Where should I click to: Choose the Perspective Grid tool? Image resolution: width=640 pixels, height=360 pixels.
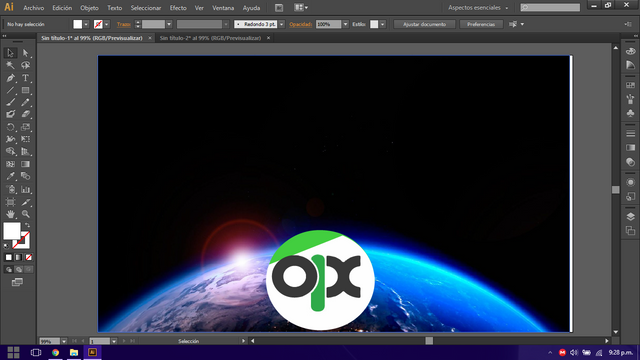pos(25,151)
